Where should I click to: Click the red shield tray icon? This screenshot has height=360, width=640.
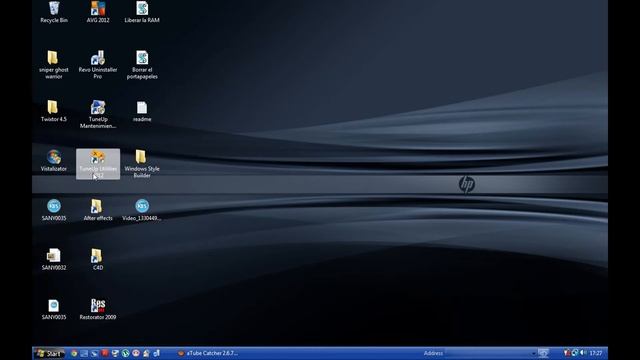[567, 353]
